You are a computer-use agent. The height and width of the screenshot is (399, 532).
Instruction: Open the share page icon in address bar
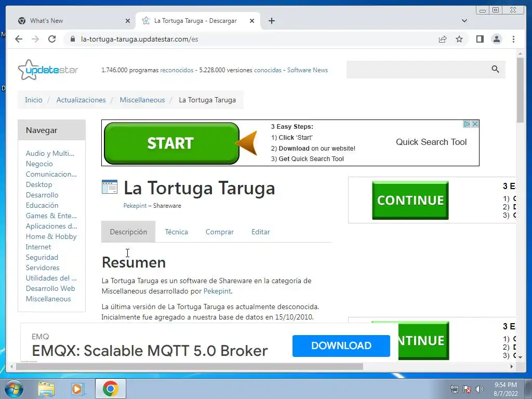(x=443, y=39)
